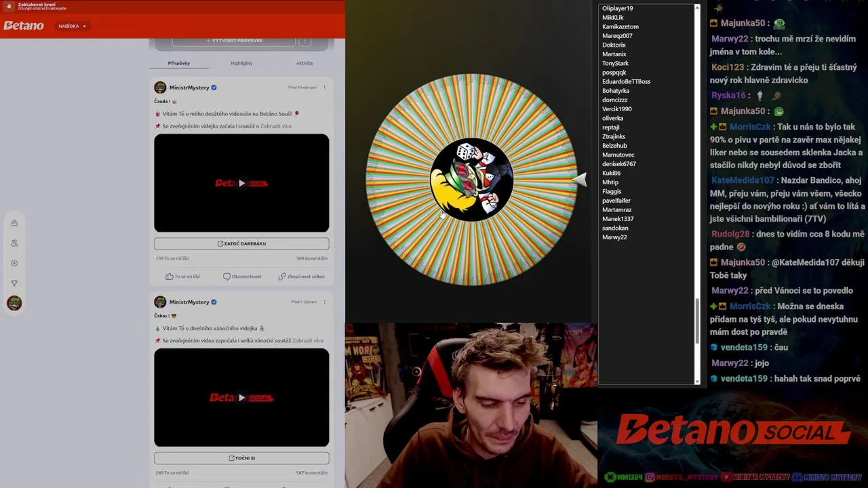Click Ryska16 username in the chat

click(x=728, y=96)
